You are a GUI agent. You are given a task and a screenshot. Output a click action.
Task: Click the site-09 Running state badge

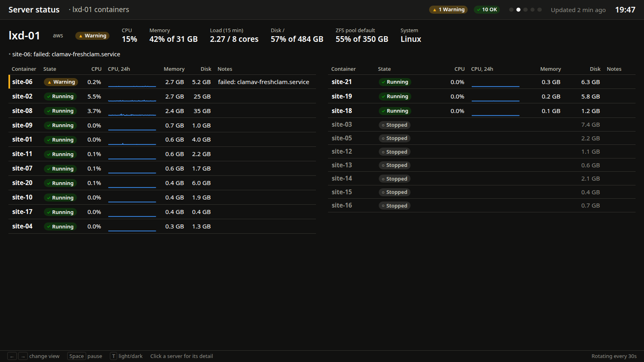[60, 125]
